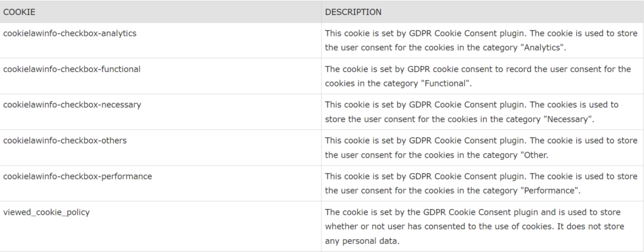Click the Necessary category description text
This screenshot has width=644, height=252.
coord(472,112)
